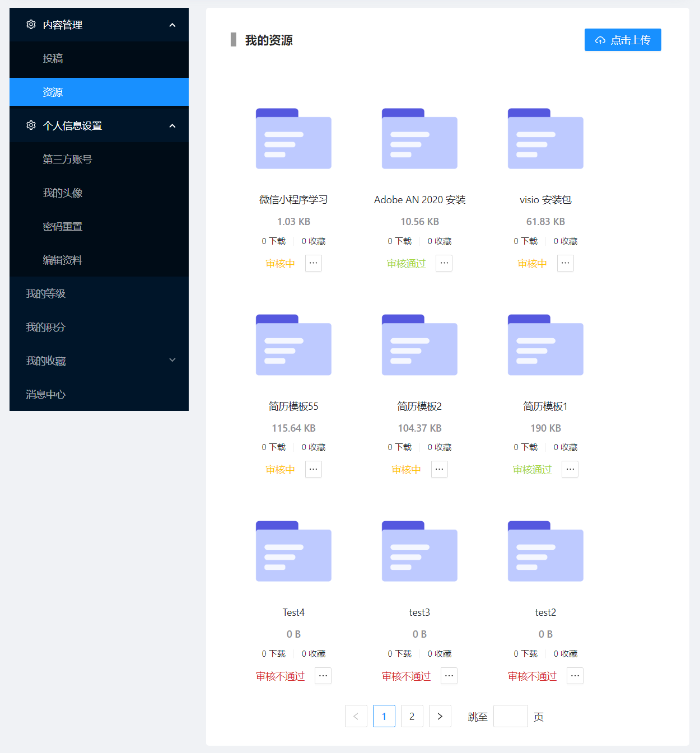This screenshot has height=753, width=700.
Task: Click the test2 title
Action: pyautogui.click(x=545, y=612)
